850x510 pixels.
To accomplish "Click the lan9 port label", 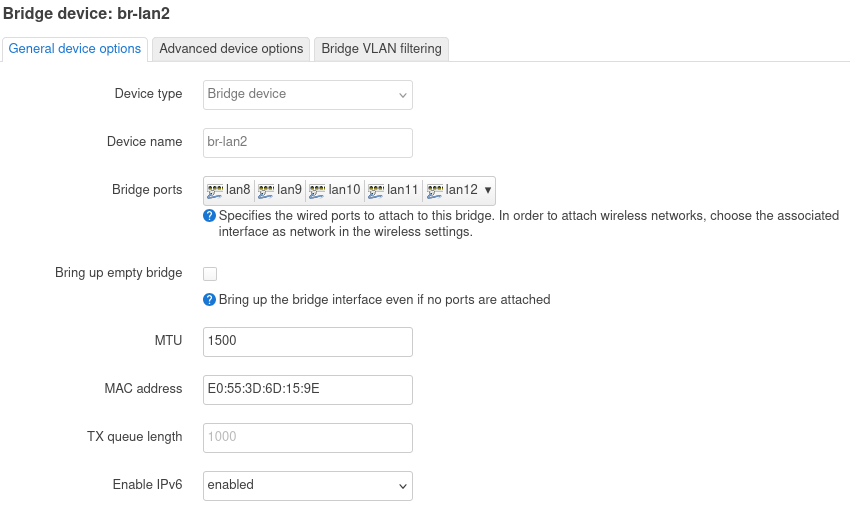I will click(289, 190).
